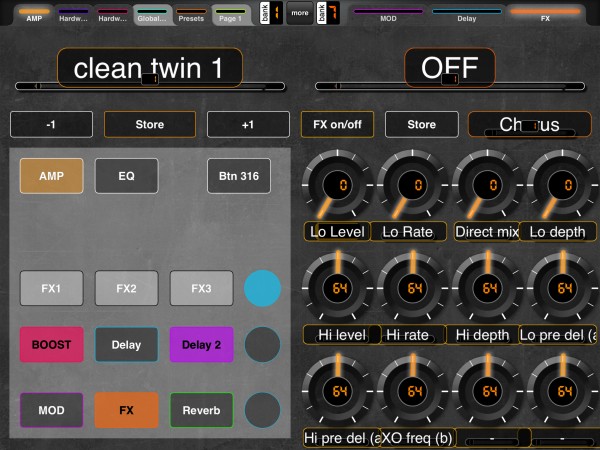
Task: Click the +1 preset button
Action: pyautogui.click(x=248, y=124)
